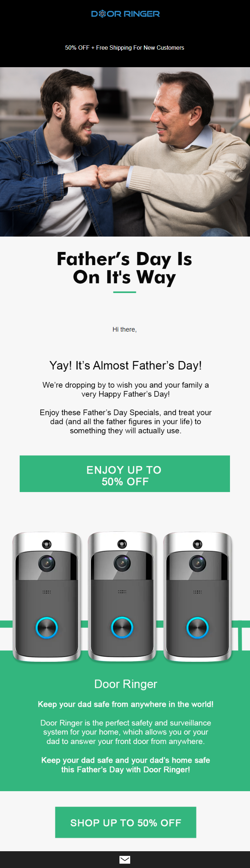The image size is (250, 868).
Task: Click the 'We're dropping by to wish you' paragraph
Action: click(125, 389)
